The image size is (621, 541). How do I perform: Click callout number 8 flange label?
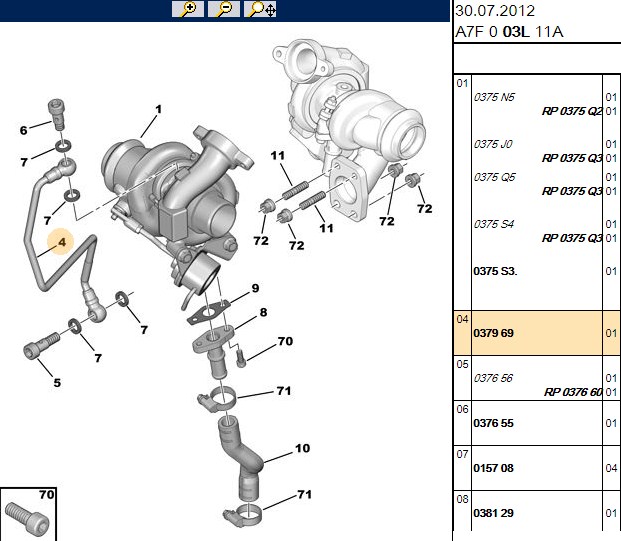pyautogui.click(x=263, y=312)
